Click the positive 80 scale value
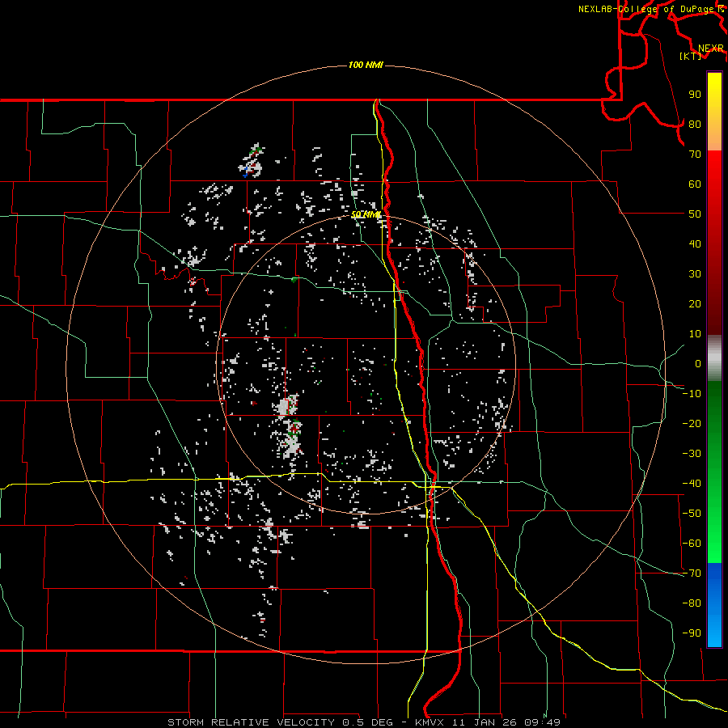This screenshot has height=728, width=728. 695,124
